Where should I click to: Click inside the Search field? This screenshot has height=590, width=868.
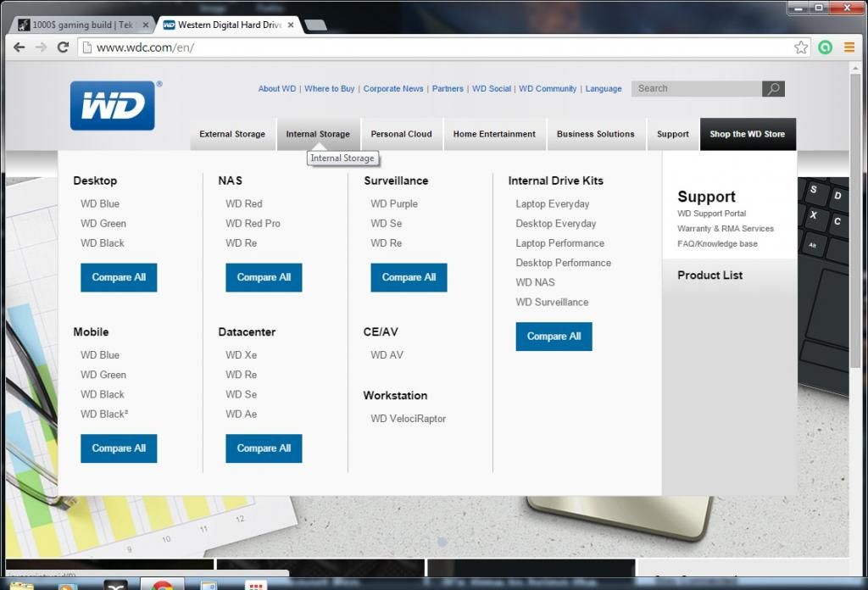click(697, 88)
